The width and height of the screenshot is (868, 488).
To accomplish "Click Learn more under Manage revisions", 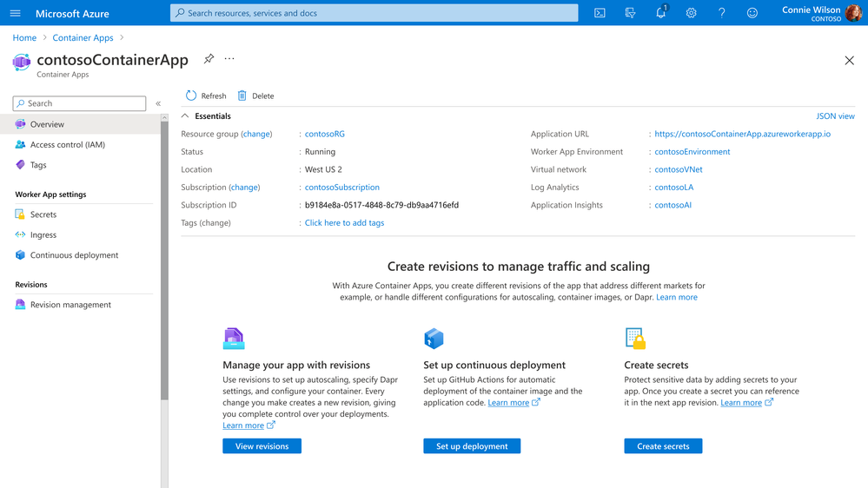I will (243, 425).
